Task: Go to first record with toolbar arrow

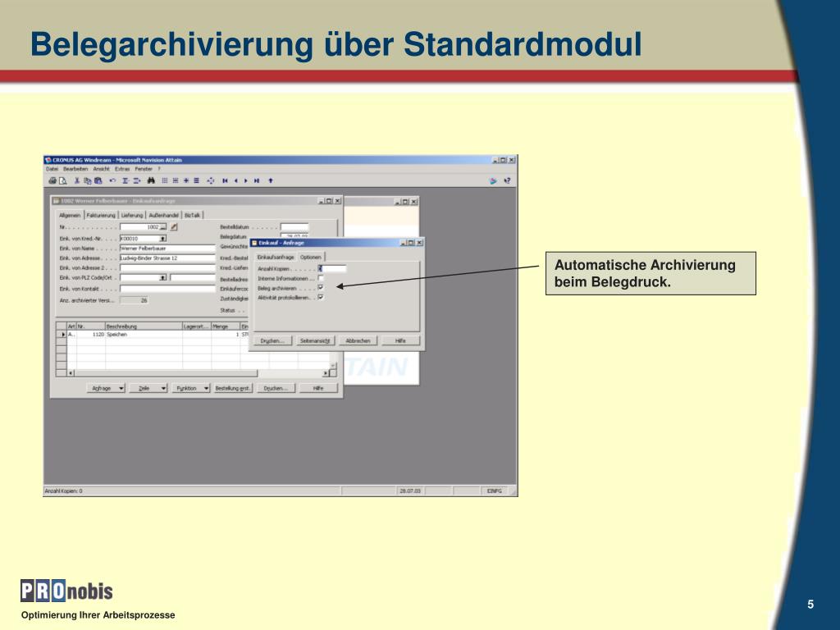Action: [225, 181]
